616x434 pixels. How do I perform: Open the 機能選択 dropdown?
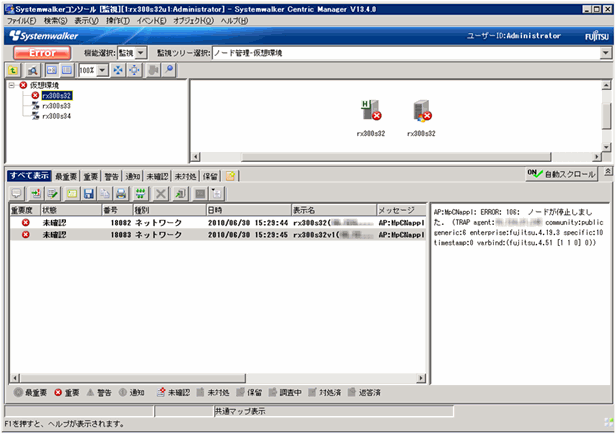141,53
